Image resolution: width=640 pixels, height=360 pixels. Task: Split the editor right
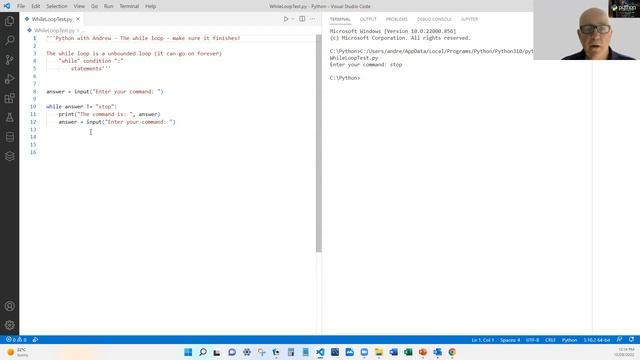tap(302, 19)
